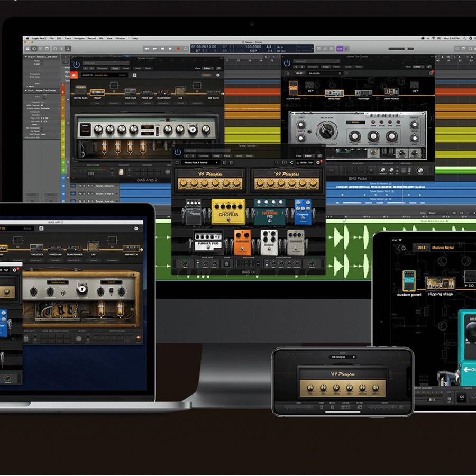This screenshot has width=476, height=476.
Task: Click the share icon in BIAS FX toolbar
Action: click(291, 163)
